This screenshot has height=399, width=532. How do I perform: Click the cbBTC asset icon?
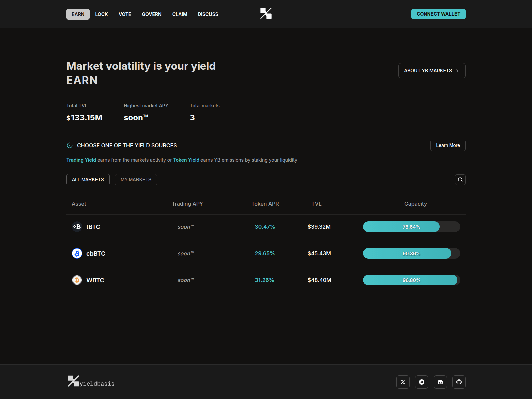(x=77, y=253)
